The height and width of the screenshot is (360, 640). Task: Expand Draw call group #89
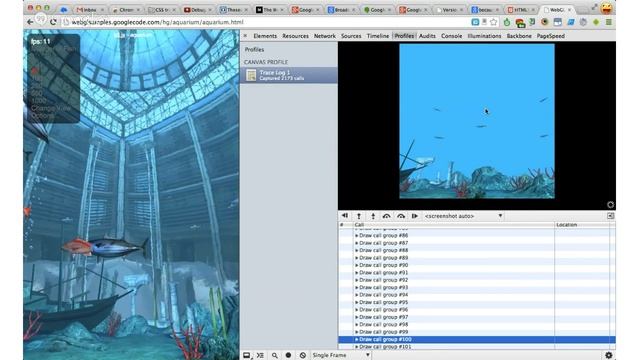click(356, 258)
